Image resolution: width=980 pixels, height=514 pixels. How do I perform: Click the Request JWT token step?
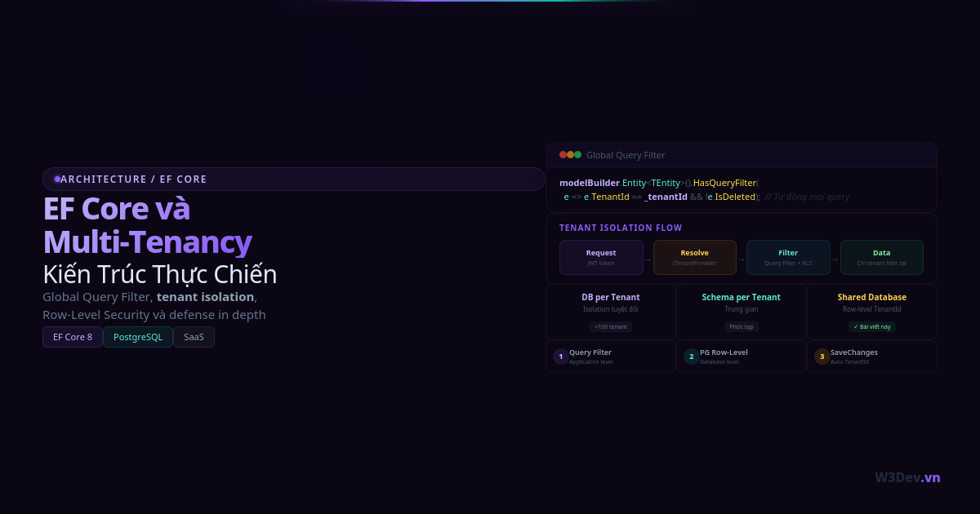pos(601,258)
